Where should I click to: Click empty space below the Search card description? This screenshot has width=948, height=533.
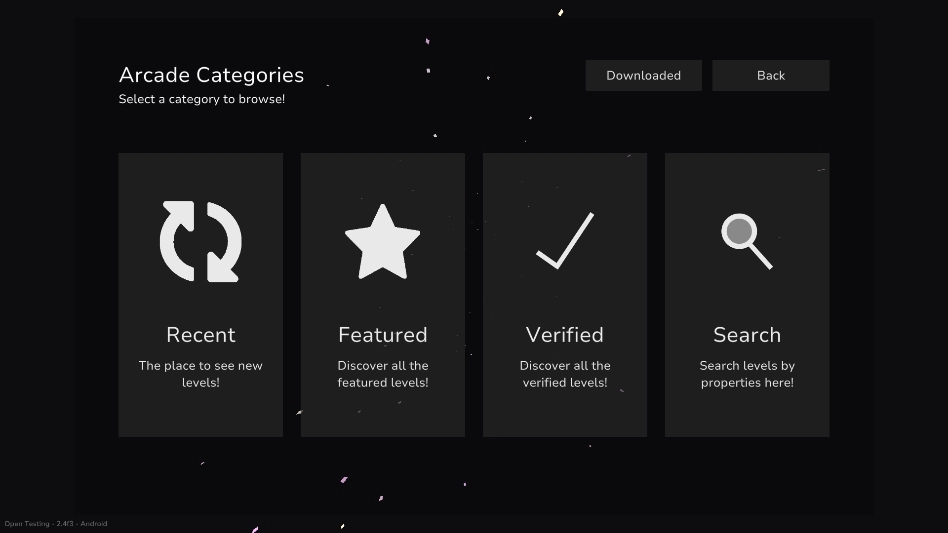pos(746,414)
